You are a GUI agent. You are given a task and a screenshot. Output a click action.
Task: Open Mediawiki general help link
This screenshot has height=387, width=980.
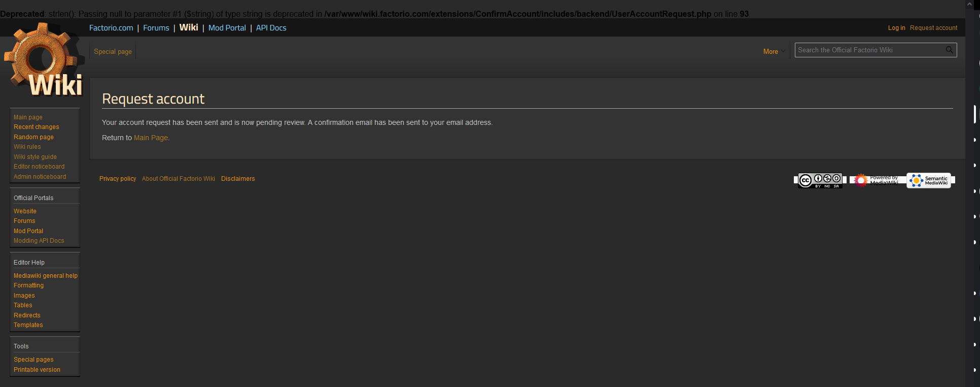(x=46, y=276)
